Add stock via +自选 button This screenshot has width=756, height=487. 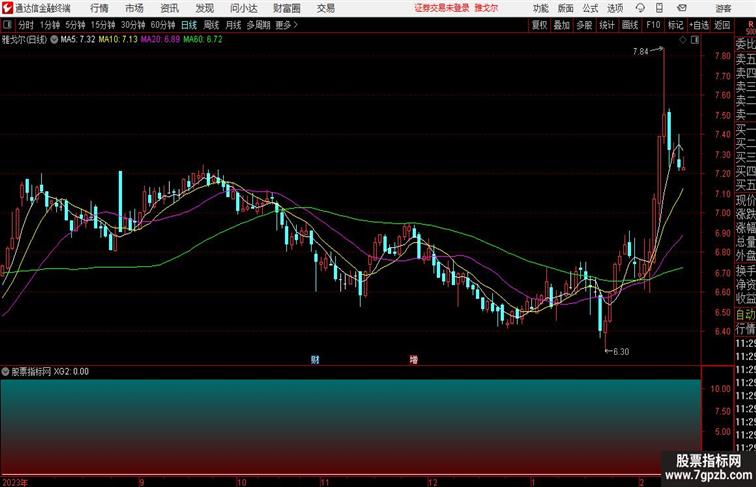coord(699,25)
